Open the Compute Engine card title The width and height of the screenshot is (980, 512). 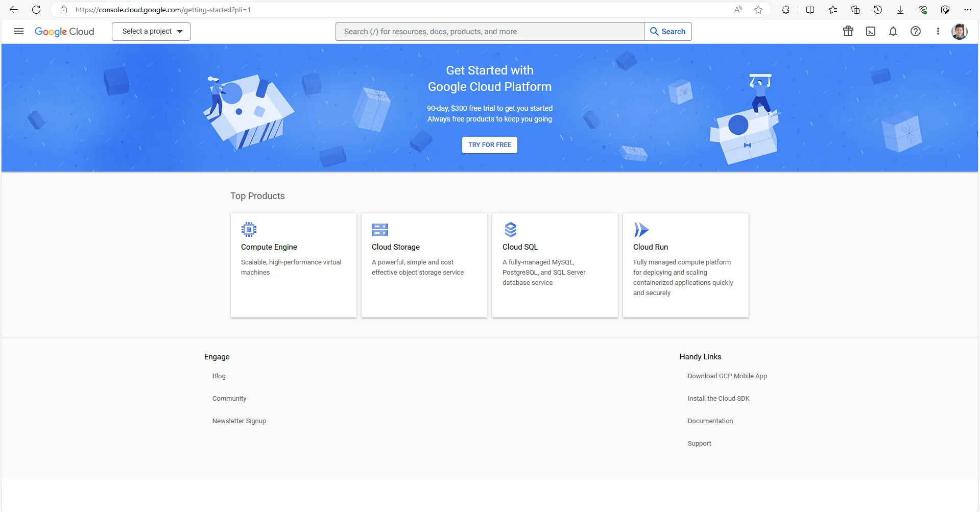tap(269, 247)
